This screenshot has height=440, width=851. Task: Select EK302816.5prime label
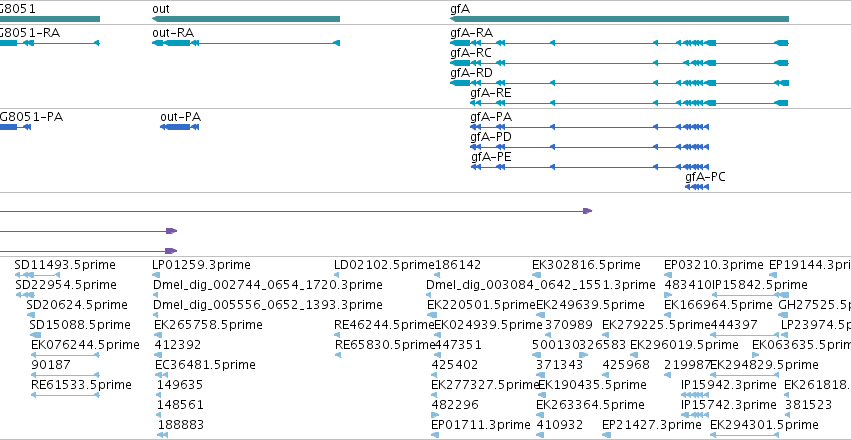[x=586, y=265]
